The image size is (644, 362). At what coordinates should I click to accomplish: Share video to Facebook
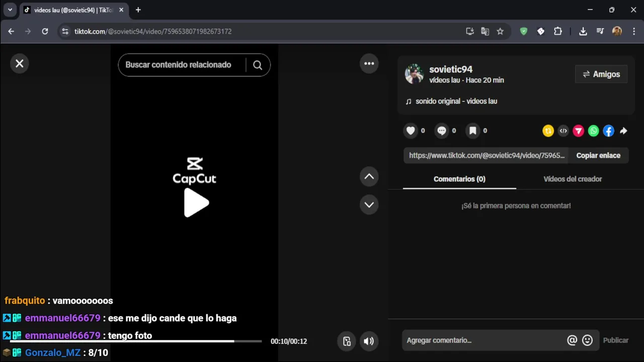pyautogui.click(x=608, y=131)
